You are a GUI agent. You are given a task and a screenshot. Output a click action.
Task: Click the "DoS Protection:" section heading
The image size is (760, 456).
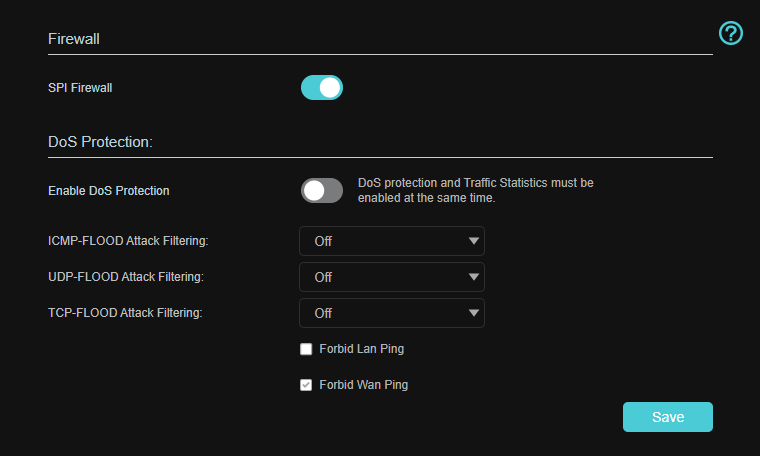pyautogui.click(x=100, y=142)
